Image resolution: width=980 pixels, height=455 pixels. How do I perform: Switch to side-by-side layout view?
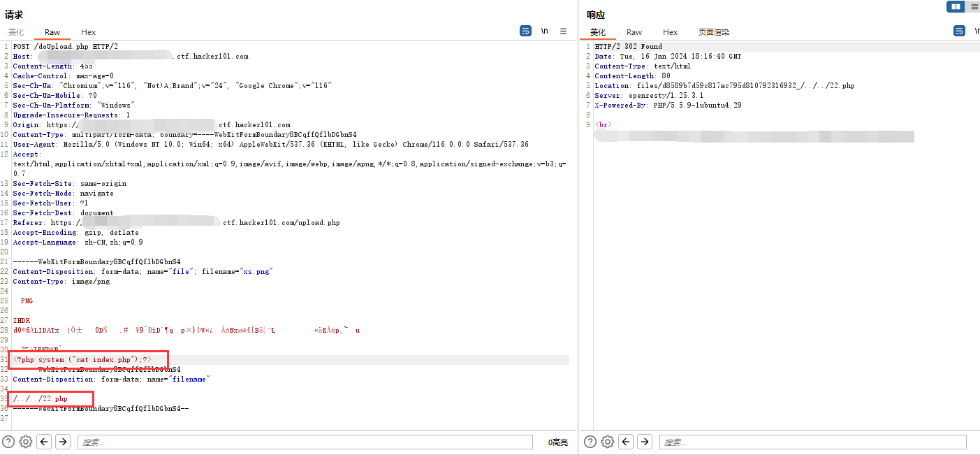956,6
